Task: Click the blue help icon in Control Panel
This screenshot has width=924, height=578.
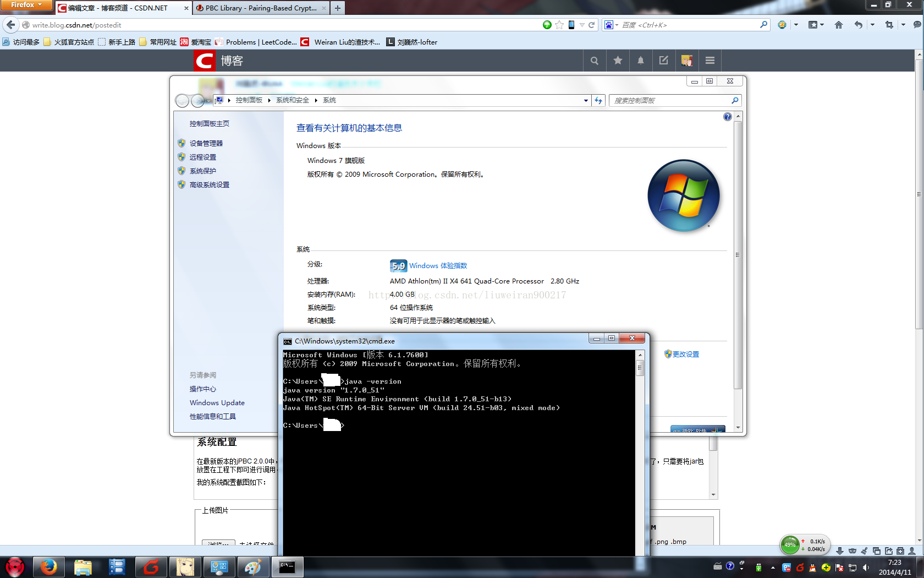Action: coord(728,117)
